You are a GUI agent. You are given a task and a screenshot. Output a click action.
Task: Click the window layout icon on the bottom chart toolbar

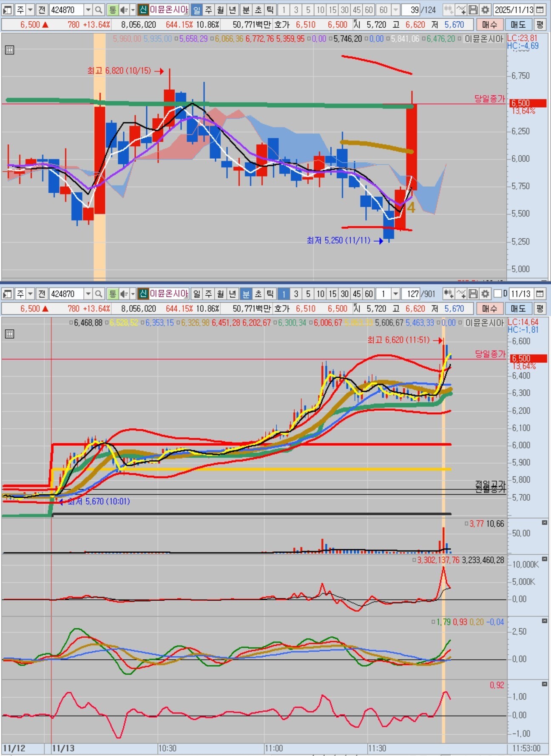(7, 294)
